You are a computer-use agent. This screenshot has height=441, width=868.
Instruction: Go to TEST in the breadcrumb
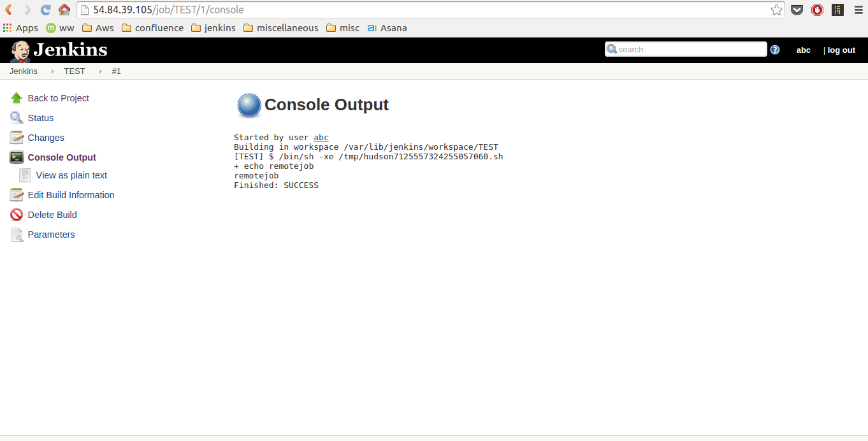[75, 71]
